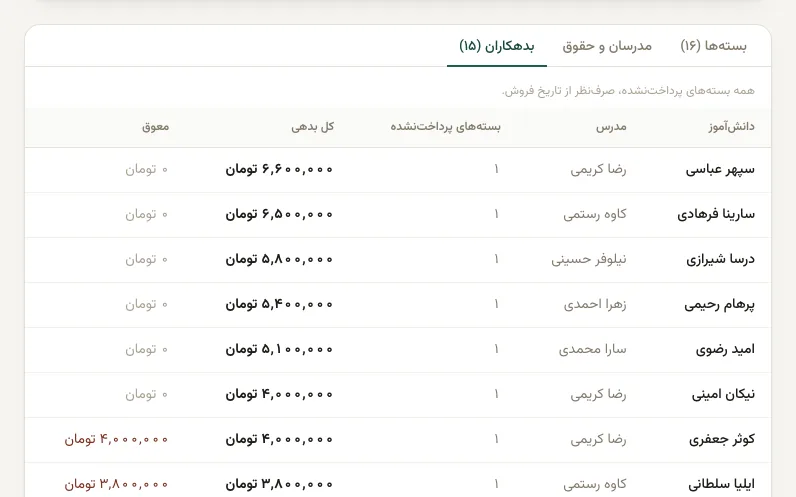Click the بسته‌های پرداخت‌نشده column header
The width and height of the screenshot is (796, 497).
[x=446, y=127]
